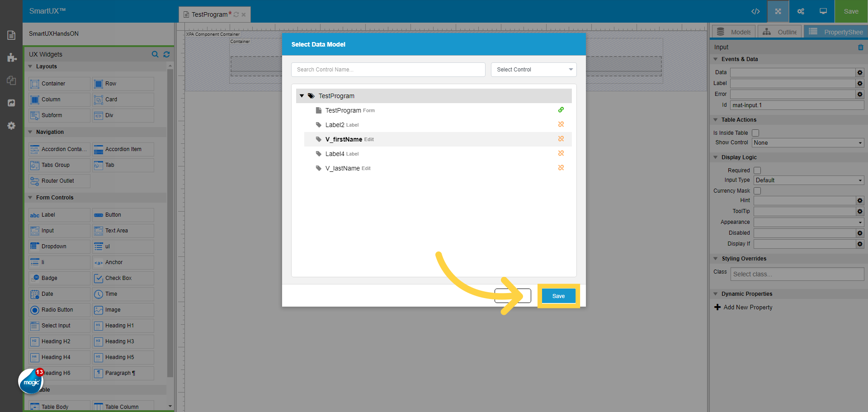Screen dimensions: 868x412
Task: Click the trash icon in Input property header
Action: (x=860, y=47)
